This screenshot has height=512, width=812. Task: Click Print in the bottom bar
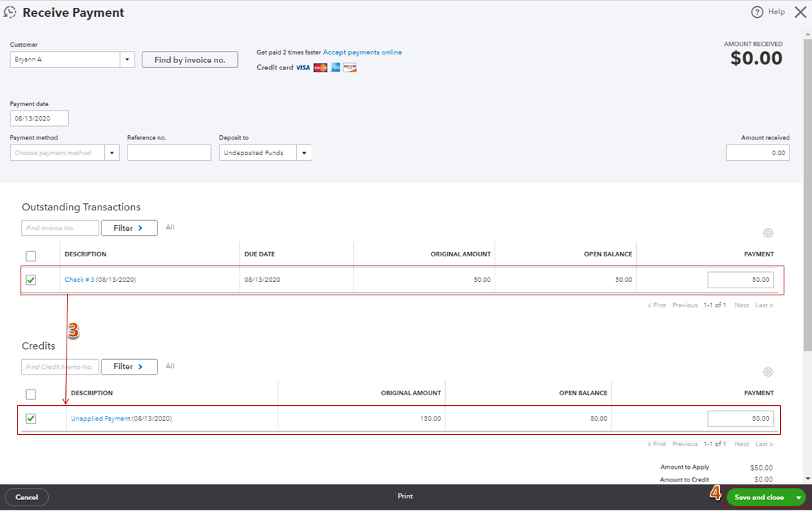click(x=405, y=496)
